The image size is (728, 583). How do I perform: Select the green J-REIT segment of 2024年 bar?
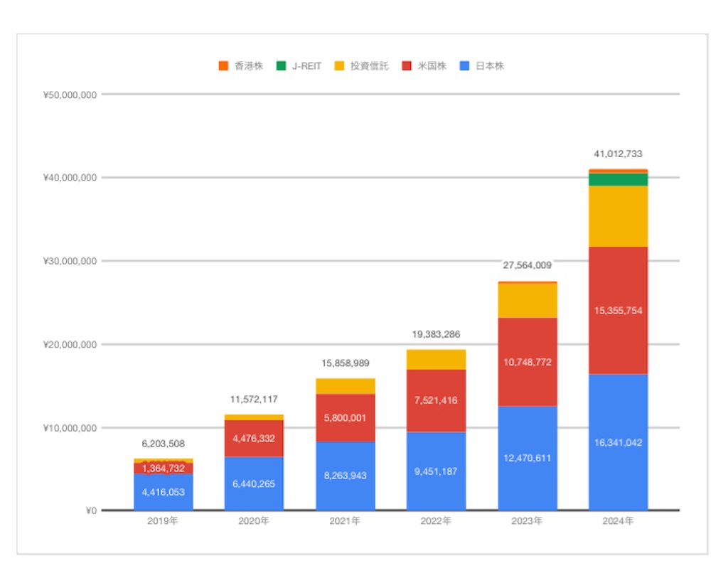coord(618,180)
